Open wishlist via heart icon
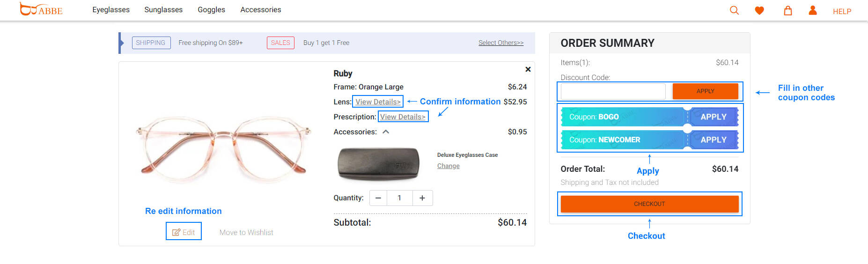Image resolution: width=868 pixels, height=264 pixels. (x=759, y=10)
